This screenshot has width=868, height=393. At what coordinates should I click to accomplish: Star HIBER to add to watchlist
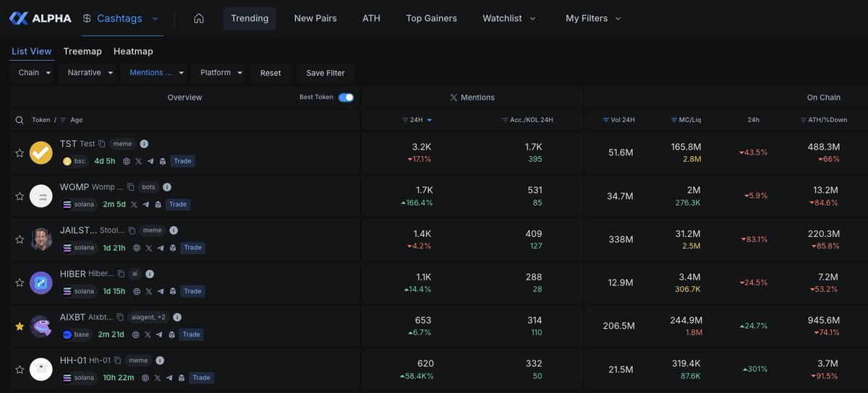(20, 283)
